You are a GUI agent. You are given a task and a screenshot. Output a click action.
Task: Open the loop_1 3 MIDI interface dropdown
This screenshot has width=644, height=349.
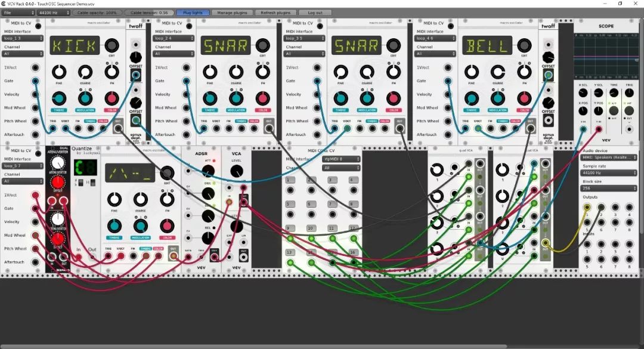pos(23,38)
